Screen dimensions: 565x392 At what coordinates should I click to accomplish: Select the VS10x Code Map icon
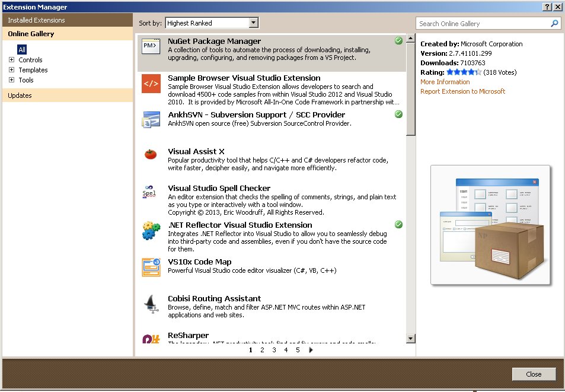[x=151, y=267]
